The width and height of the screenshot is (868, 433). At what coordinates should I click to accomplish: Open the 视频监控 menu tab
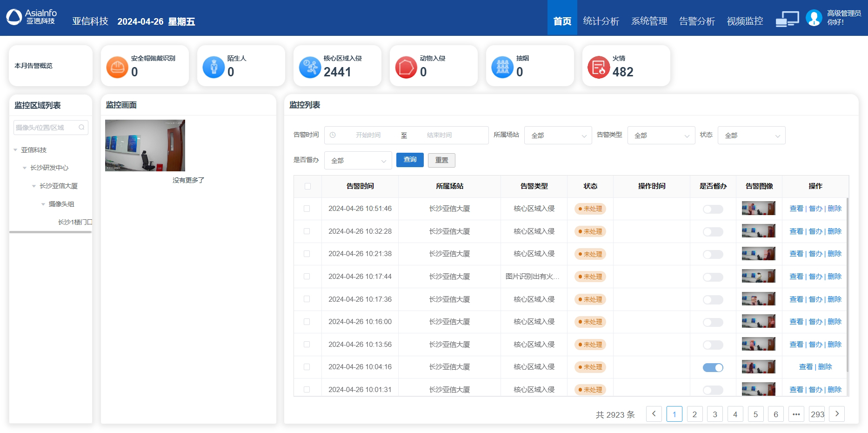(745, 21)
